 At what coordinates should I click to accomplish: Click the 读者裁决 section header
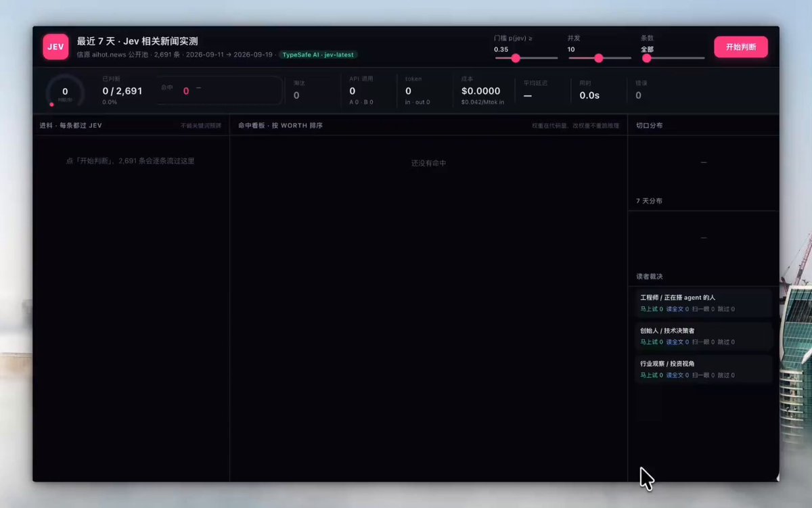[650, 277]
